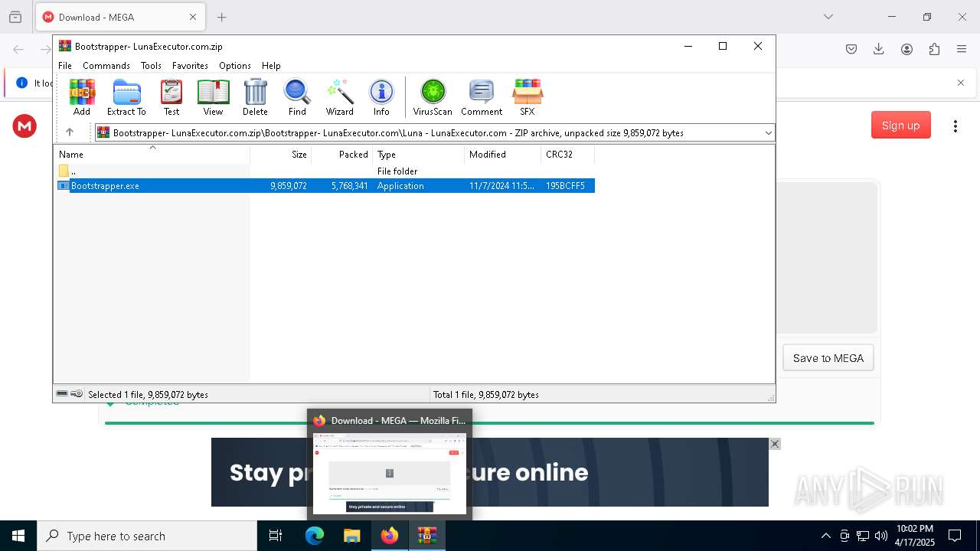
Task: Click the Test archive icon
Action: point(171,97)
